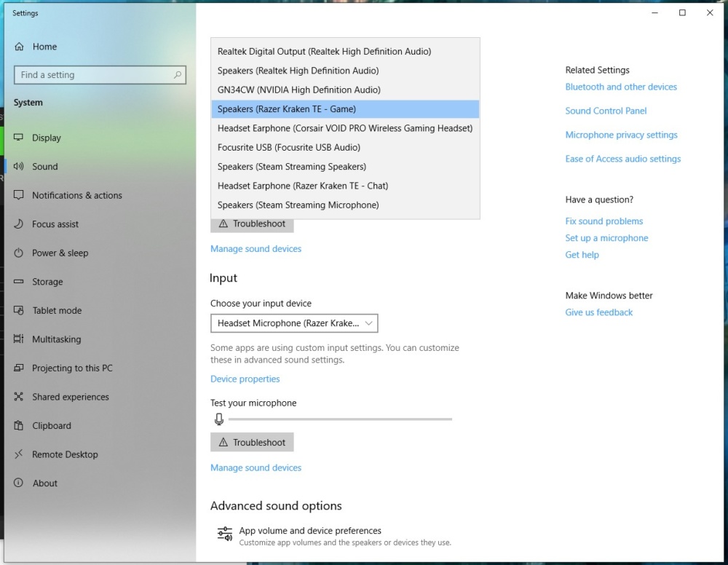Click the search magnifier in Find a setting
Screen dimensions: 728x565
[x=178, y=75]
